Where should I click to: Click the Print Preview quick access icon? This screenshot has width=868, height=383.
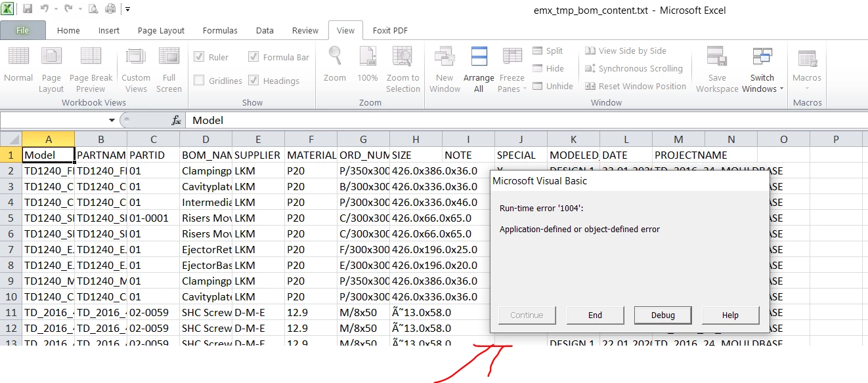[x=93, y=9]
